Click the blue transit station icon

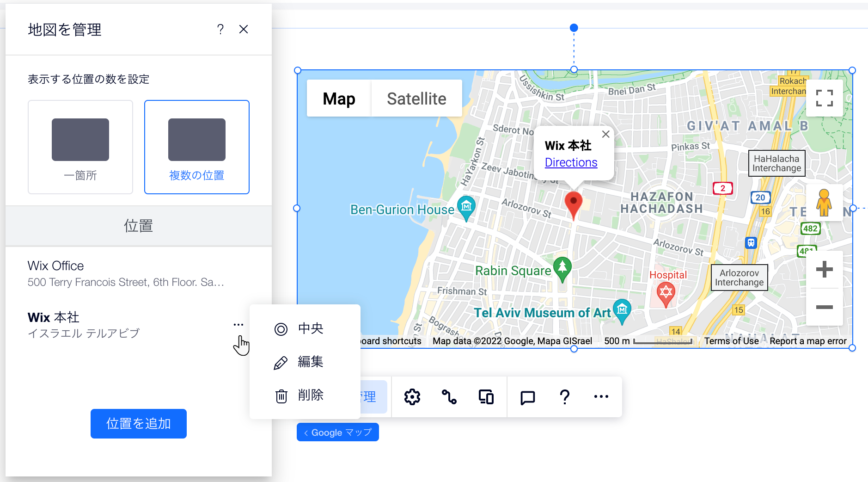pos(751,243)
